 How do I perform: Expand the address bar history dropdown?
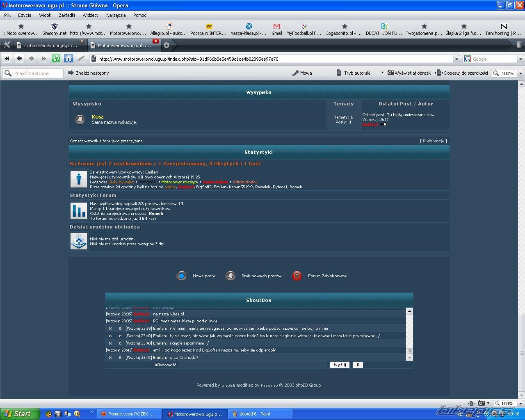456,59
